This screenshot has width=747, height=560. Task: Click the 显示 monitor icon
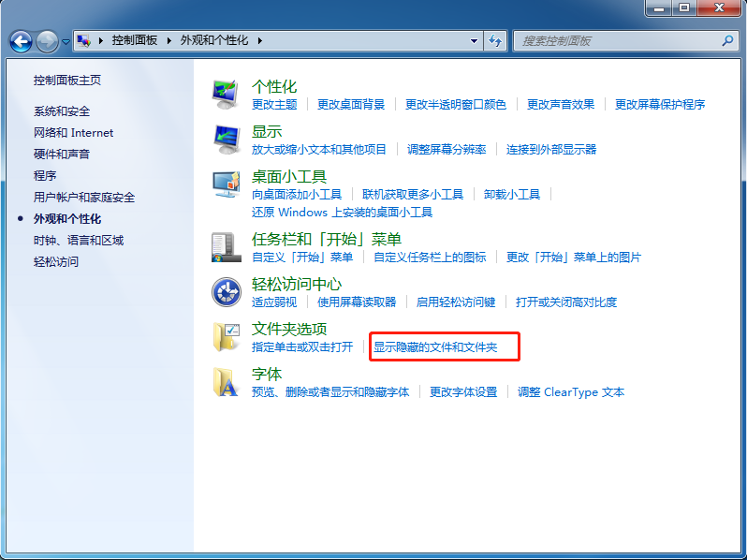(x=226, y=140)
